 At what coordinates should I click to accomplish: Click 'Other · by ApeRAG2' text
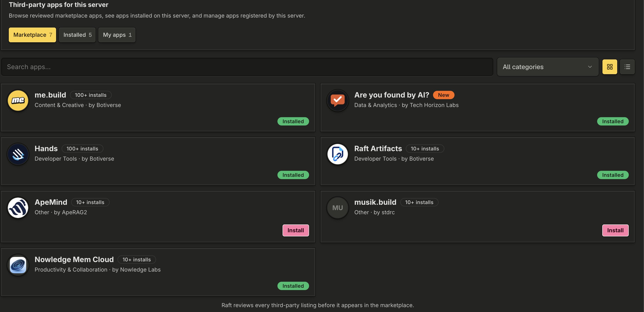coord(61,212)
